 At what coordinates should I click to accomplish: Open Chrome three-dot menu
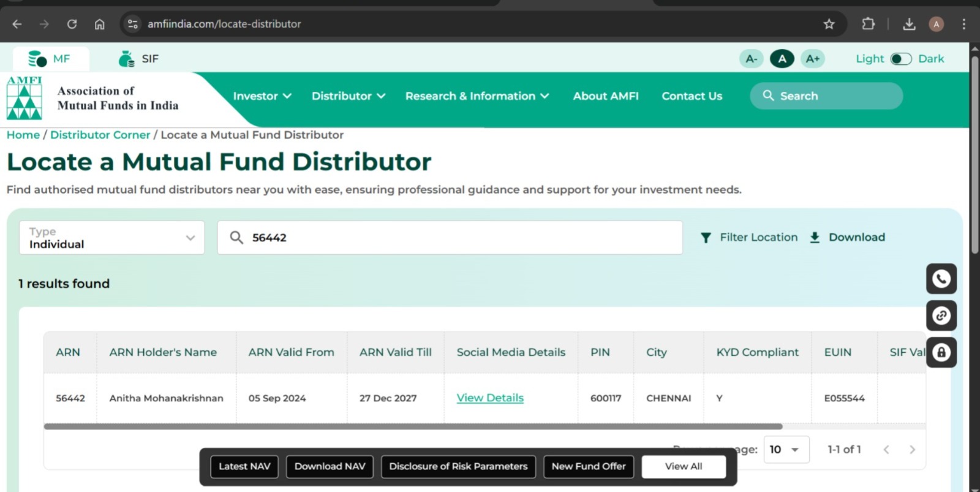click(x=963, y=24)
